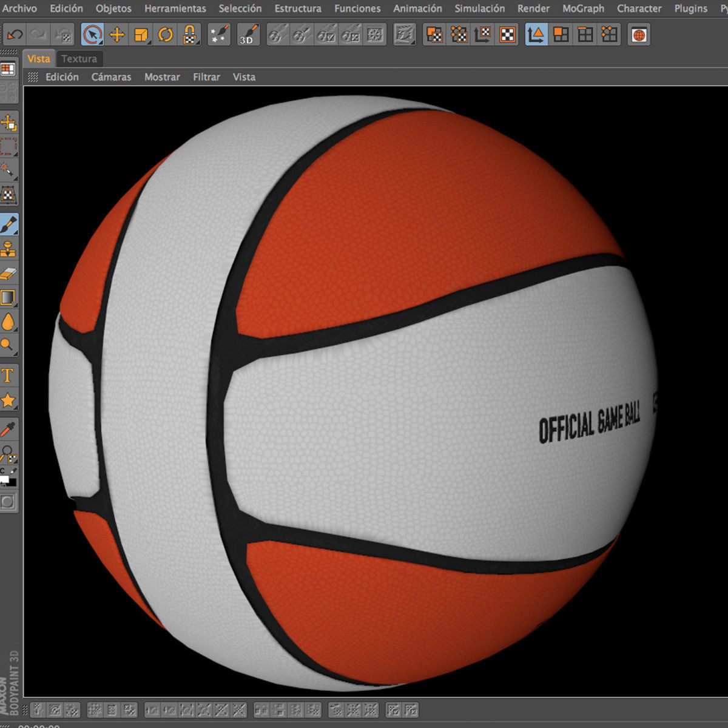Open the viewport Edición menu

pos(62,77)
